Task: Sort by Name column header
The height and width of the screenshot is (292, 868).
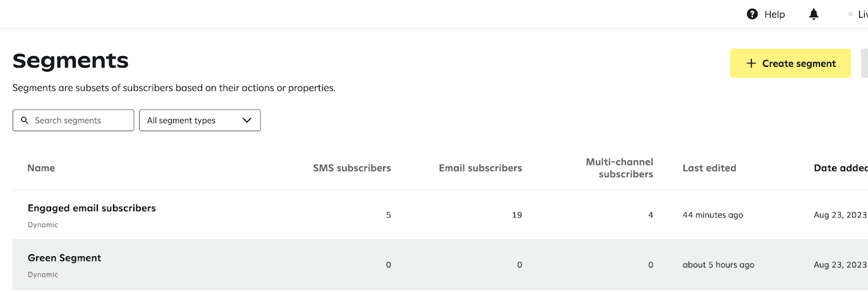Action: (x=41, y=168)
